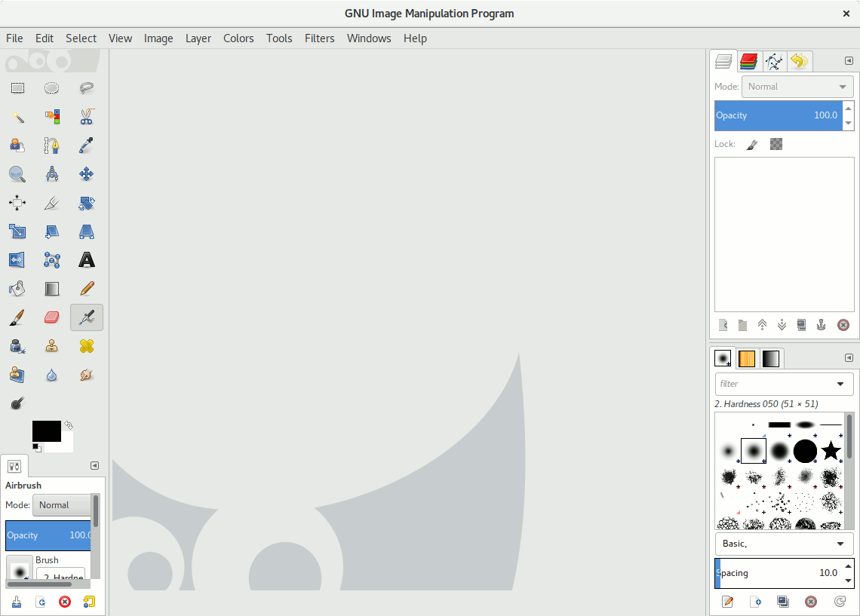
Task: Open the tool options configuration menu arrow
Action: click(x=94, y=466)
